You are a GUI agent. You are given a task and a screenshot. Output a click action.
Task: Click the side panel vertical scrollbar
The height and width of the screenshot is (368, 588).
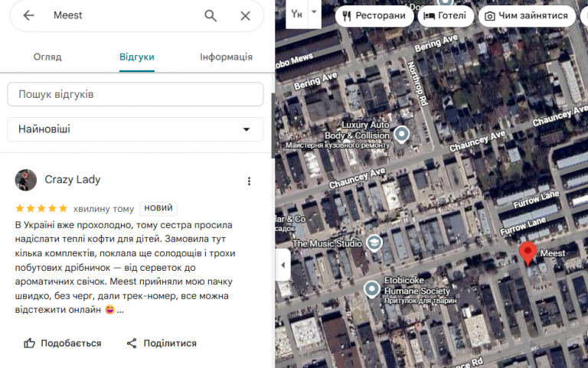click(273, 125)
